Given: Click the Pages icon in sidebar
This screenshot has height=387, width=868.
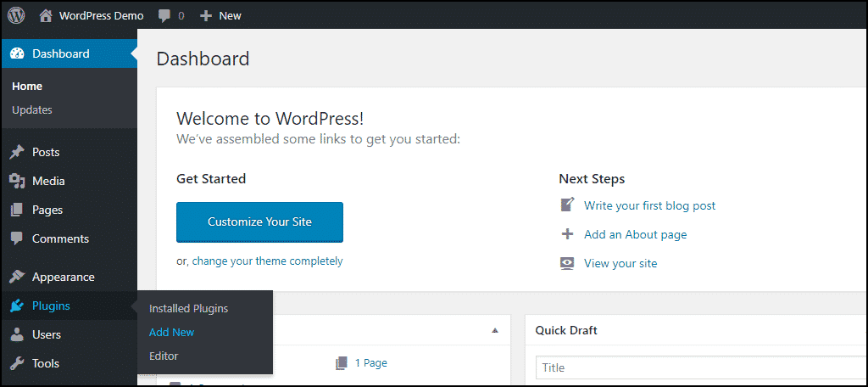Looking at the screenshot, I should coord(18,210).
